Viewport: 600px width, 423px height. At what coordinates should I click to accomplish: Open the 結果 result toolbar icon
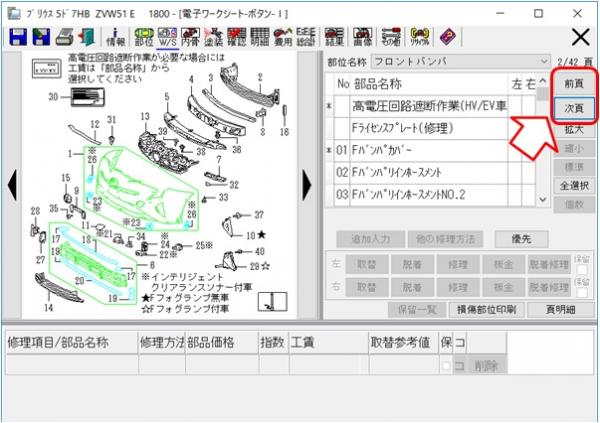tap(334, 37)
